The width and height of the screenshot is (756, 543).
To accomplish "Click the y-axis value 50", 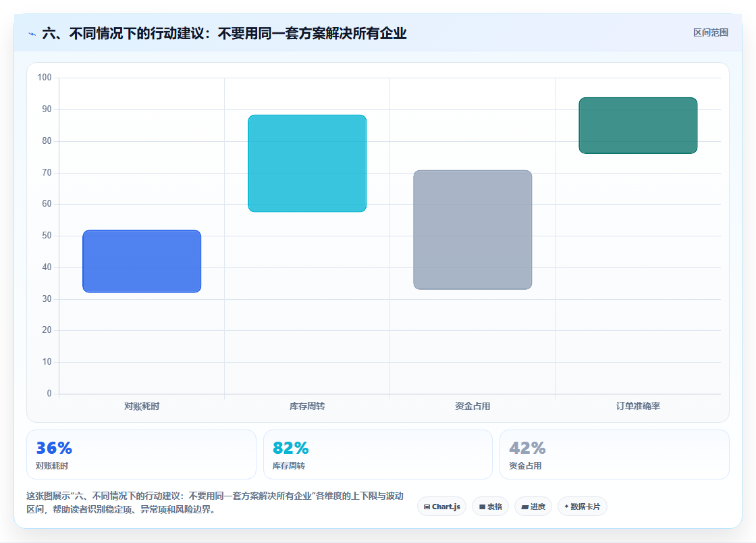I will [x=47, y=235].
